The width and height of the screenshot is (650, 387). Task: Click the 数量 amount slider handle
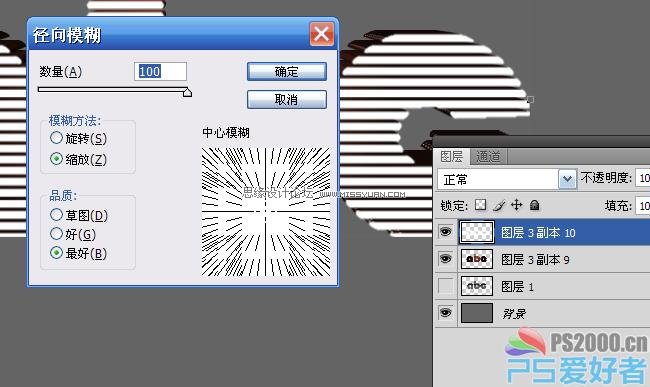tap(187, 92)
